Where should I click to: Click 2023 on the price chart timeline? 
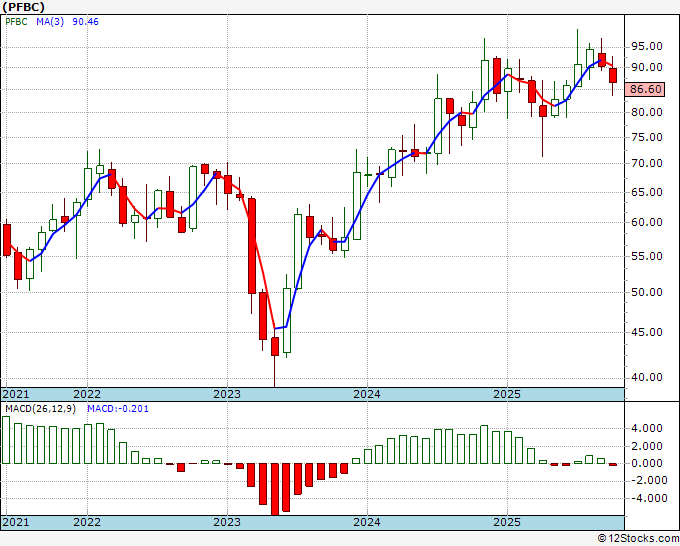click(x=227, y=394)
